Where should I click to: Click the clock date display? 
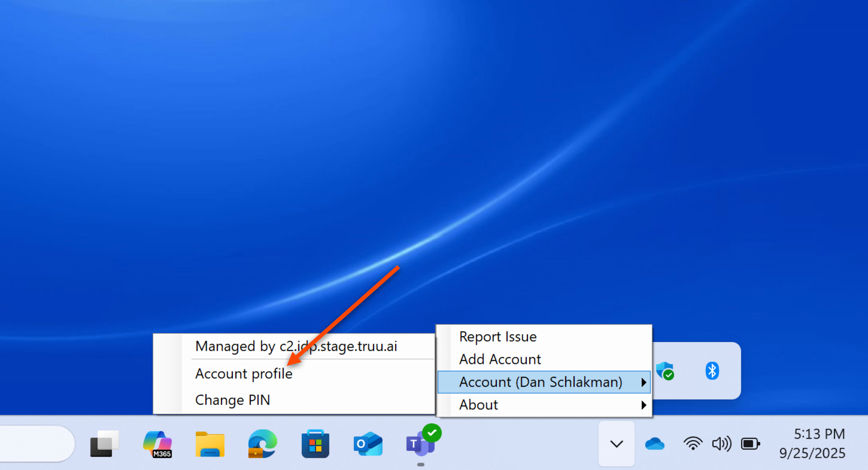click(812, 444)
